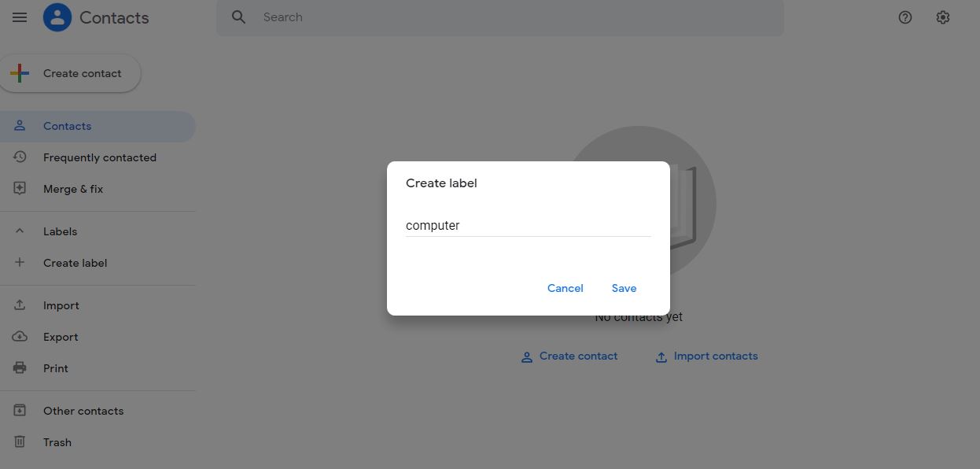
Task: Click the Create contact pill button
Action: coord(70,73)
